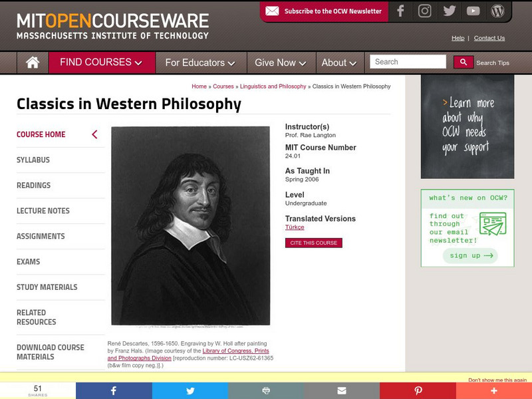Open Related Resources in sidebar
Screen dimensions: 532x399
coord(37,317)
